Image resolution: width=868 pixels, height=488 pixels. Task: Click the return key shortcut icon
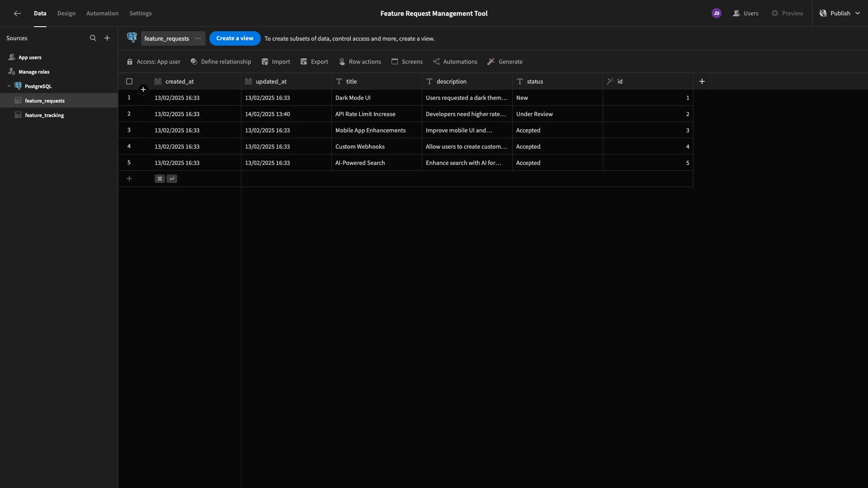click(x=172, y=179)
